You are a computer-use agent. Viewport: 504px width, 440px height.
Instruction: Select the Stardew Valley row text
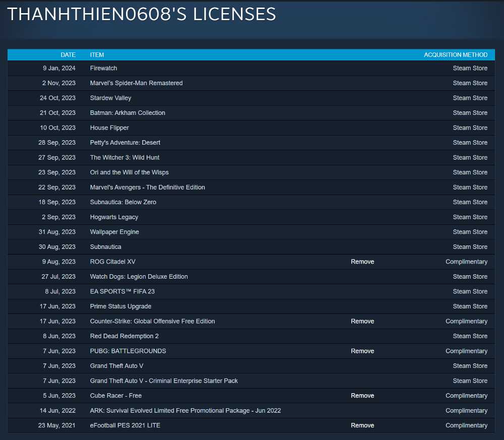coord(110,98)
